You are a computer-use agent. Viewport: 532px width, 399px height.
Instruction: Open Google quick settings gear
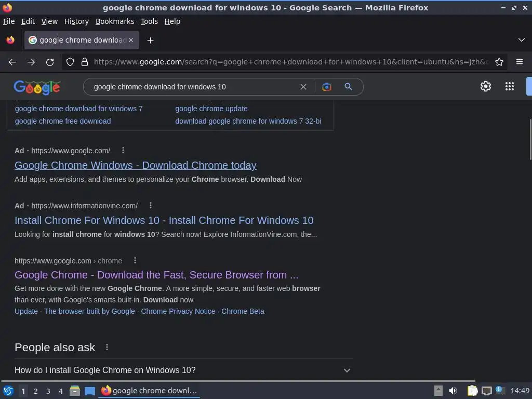coord(486,86)
